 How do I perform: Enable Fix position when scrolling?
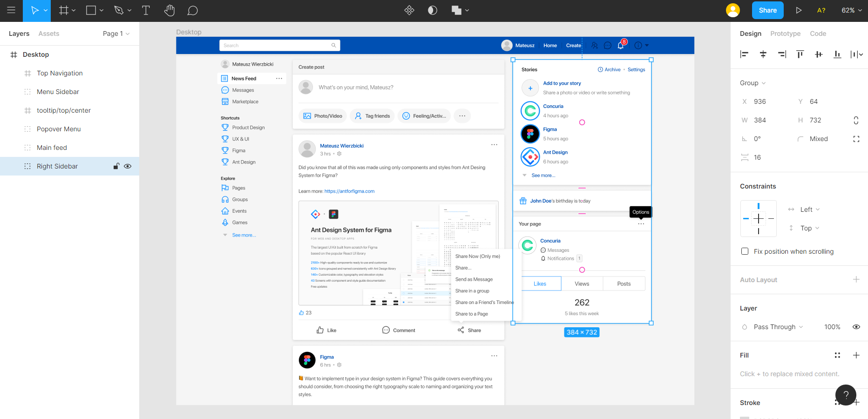[745, 251]
